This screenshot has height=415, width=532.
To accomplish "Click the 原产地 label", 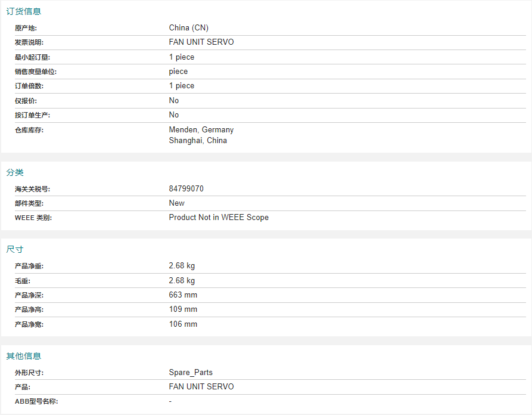I will pos(26,28).
